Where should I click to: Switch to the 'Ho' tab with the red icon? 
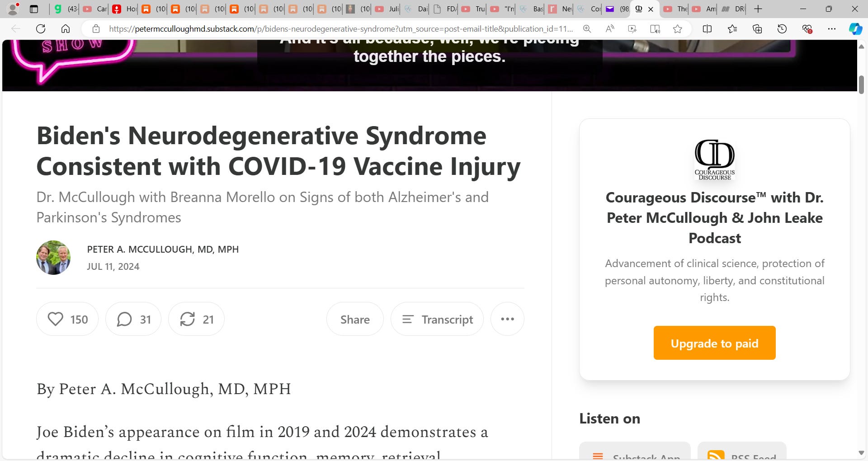pyautogui.click(x=124, y=9)
